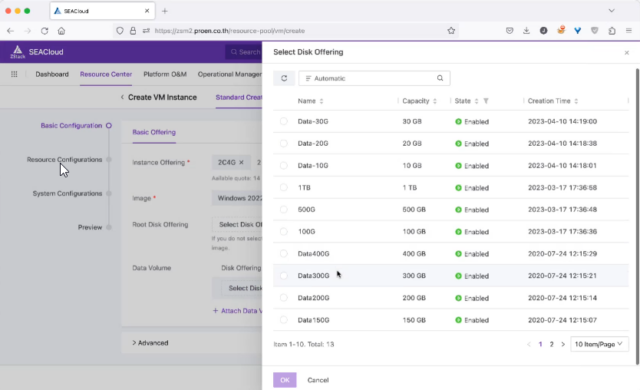640x390 pixels.
Task: Go to pagination page 2
Action: (551, 344)
